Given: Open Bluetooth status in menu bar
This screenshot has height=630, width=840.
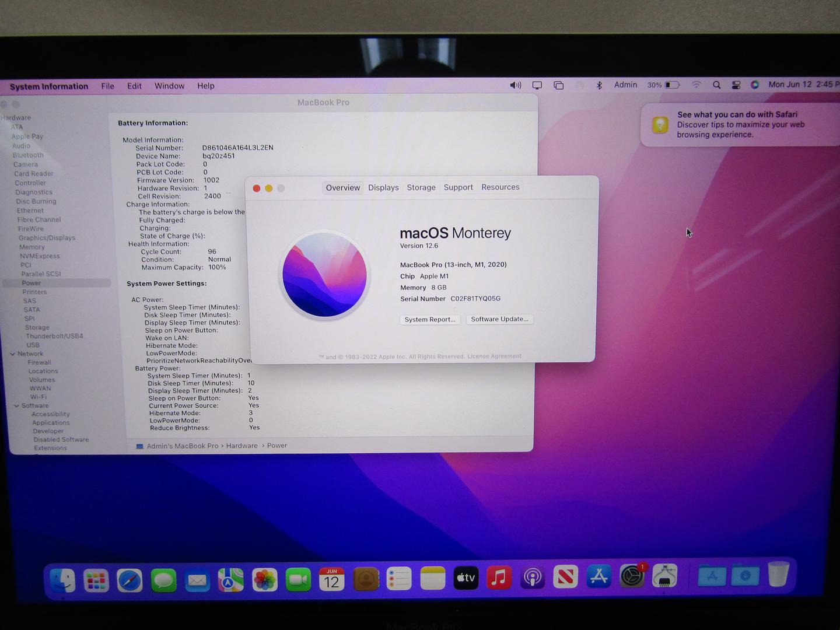Looking at the screenshot, I should pos(599,85).
